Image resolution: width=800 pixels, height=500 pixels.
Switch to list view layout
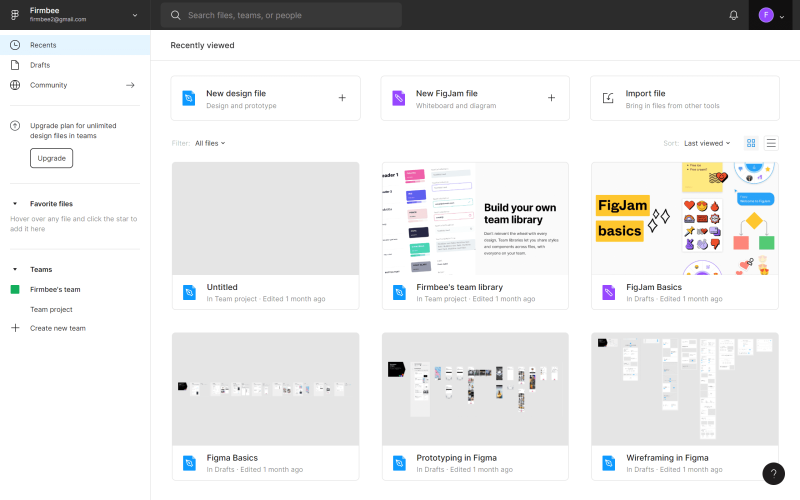click(771, 143)
